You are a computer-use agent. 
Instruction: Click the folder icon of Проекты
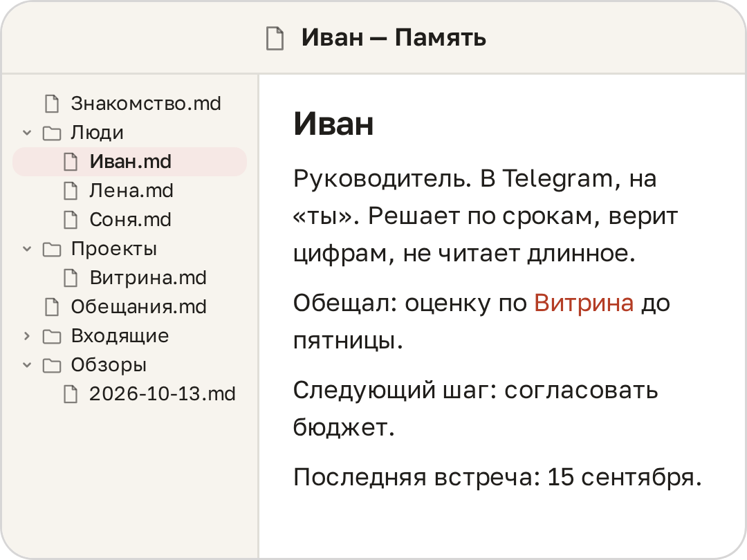tap(52, 249)
